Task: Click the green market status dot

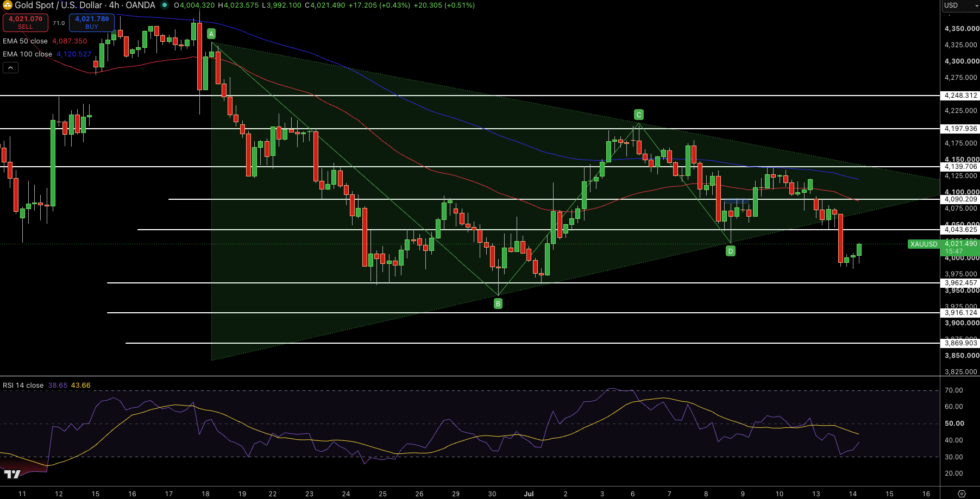Action: 165,5
